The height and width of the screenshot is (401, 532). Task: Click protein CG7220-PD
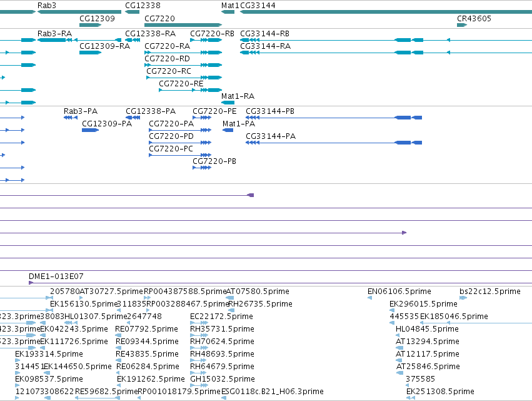pos(171,136)
